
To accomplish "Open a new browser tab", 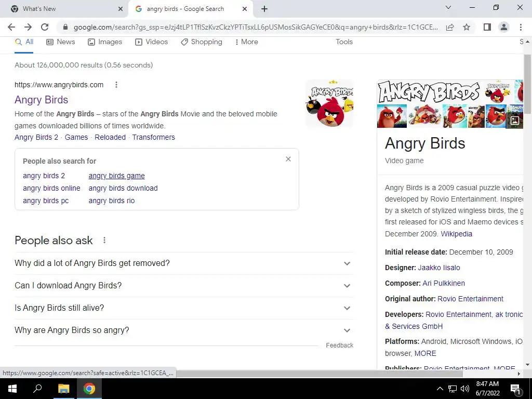I will coord(264,9).
